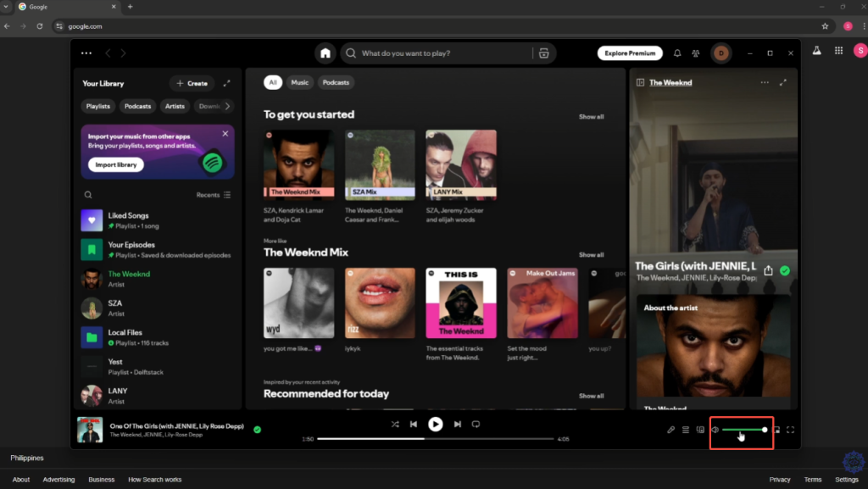
Task: Show all in Recommended for today
Action: [591, 396]
